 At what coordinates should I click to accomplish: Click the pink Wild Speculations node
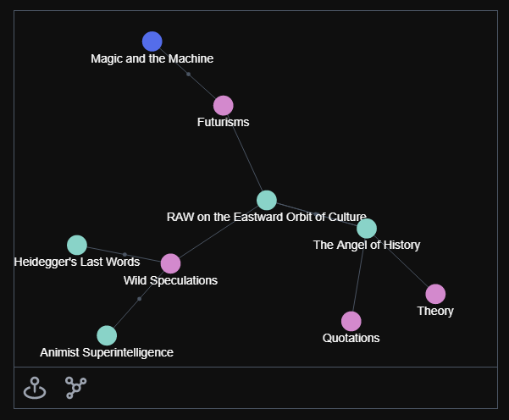click(x=171, y=263)
